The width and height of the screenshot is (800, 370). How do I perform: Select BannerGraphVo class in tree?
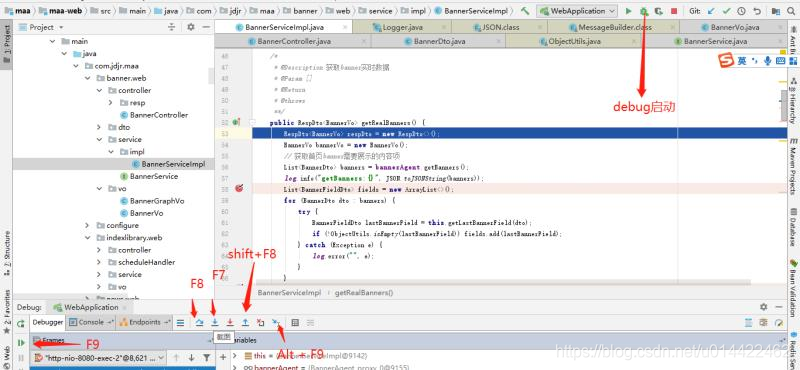[152, 201]
